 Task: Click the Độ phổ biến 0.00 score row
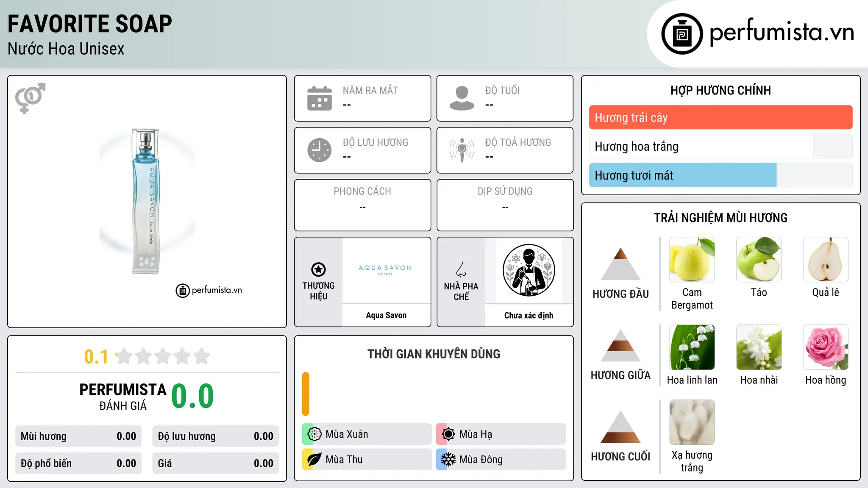(x=78, y=463)
